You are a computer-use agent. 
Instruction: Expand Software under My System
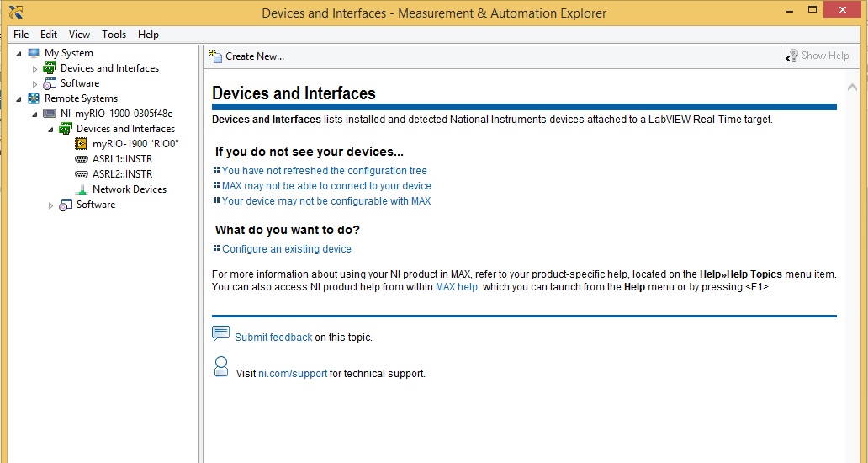[x=34, y=84]
